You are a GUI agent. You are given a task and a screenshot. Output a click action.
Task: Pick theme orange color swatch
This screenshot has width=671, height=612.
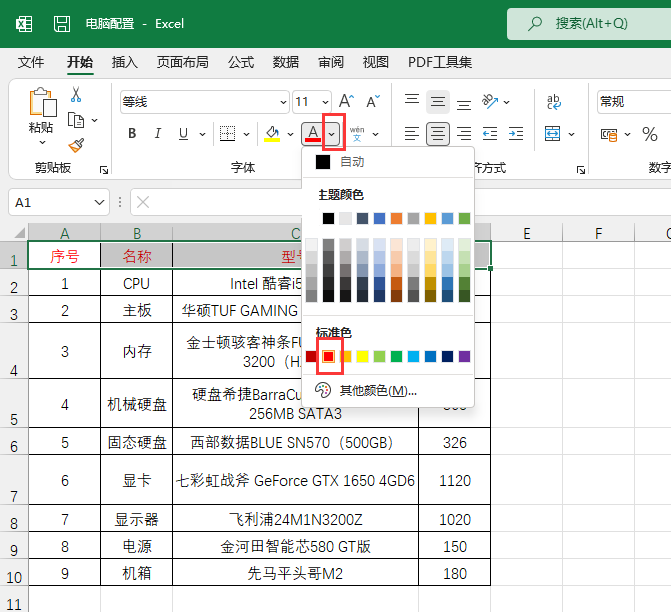(396, 218)
